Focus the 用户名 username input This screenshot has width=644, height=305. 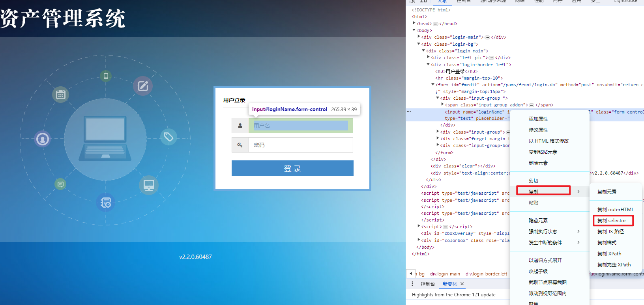coord(301,126)
